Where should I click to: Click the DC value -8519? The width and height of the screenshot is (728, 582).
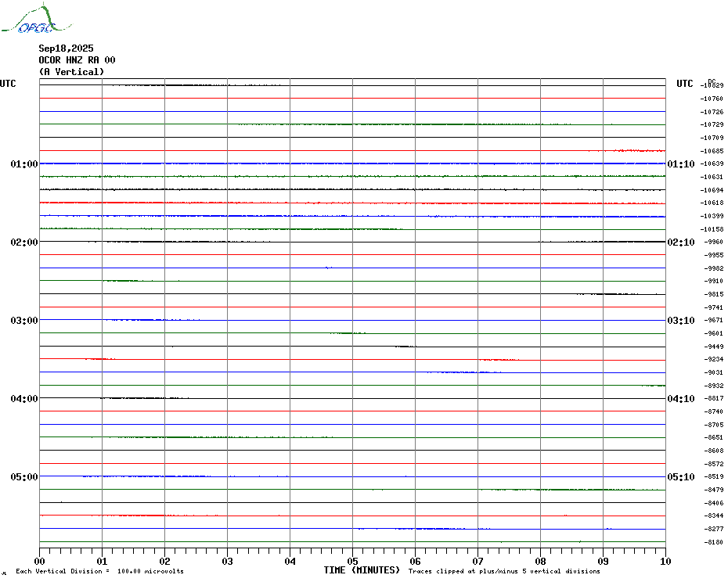tap(714, 476)
